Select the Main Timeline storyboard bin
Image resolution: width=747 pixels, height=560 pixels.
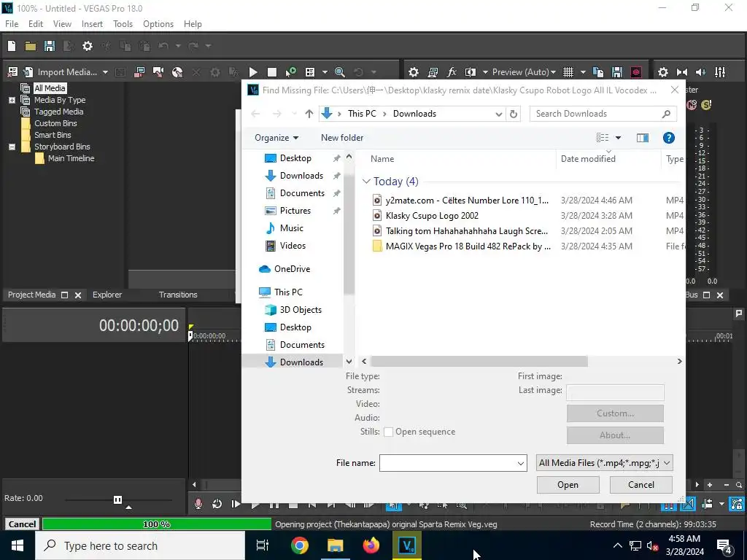(71, 158)
